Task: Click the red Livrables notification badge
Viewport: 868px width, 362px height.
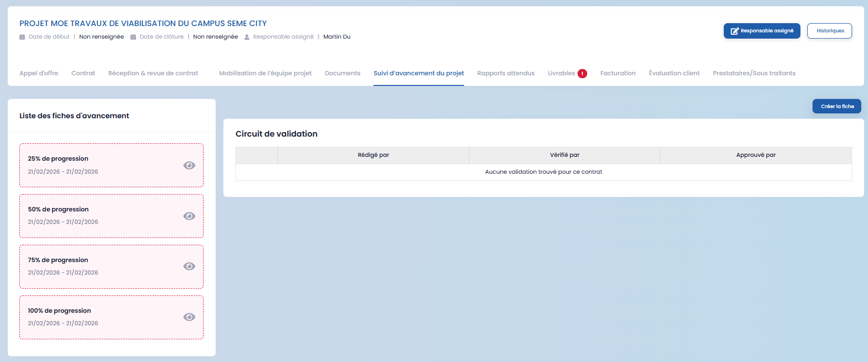Action: tap(582, 74)
